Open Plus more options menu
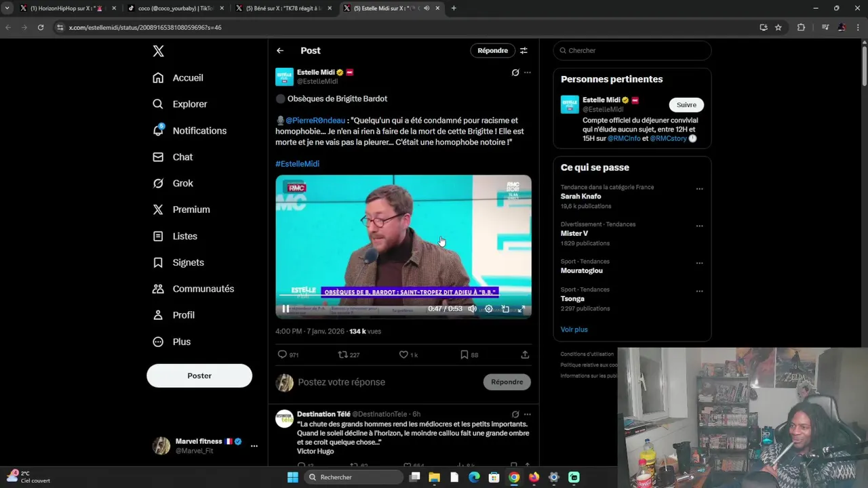This screenshot has height=488, width=868. click(x=172, y=342)
